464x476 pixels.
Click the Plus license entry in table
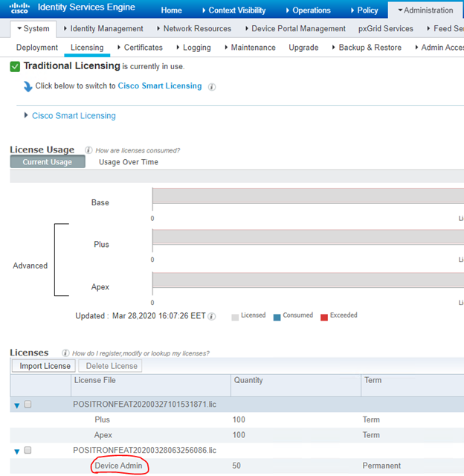tap(102, 419)
